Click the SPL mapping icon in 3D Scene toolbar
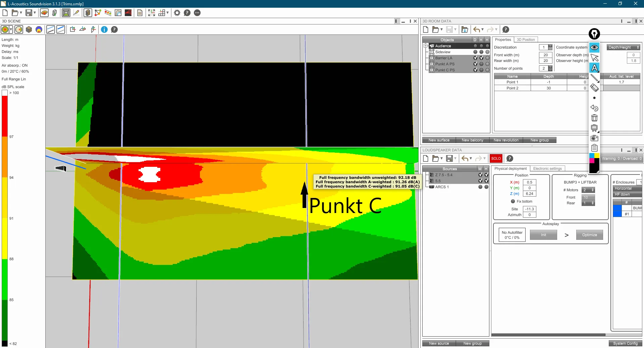 click(x=5, y=29)
